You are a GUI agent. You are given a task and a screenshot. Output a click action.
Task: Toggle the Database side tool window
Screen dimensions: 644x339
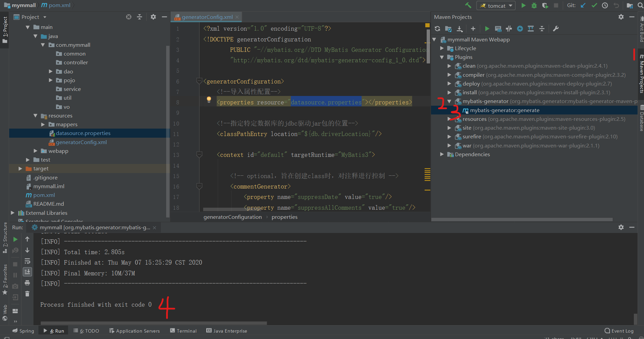click(641, 118)
